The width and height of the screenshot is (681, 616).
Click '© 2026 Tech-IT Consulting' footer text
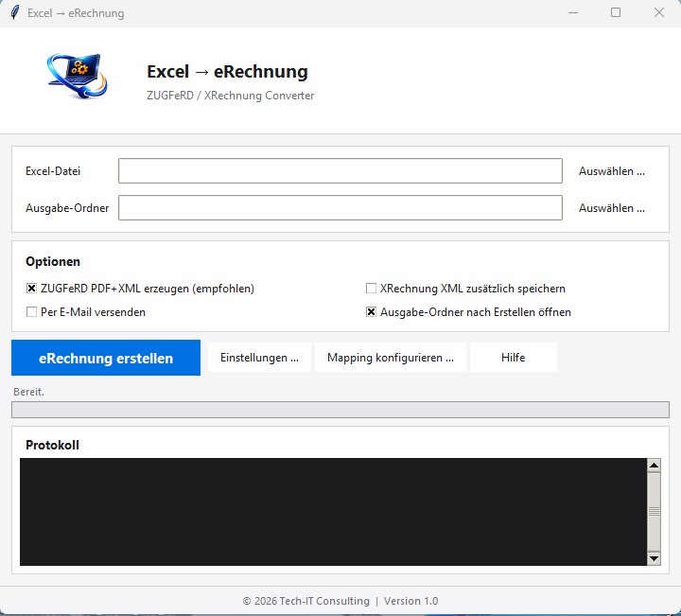tap(306, 601)
